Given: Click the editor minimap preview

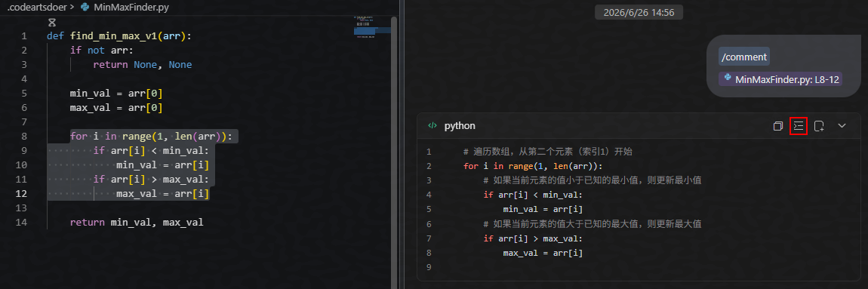Looking at the screenshot, I should tap(371, 28).
